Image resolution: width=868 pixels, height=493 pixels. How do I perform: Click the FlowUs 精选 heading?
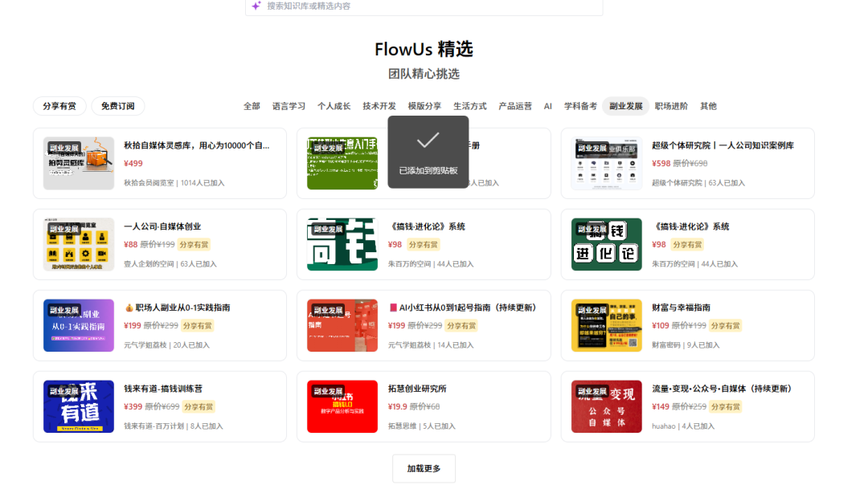(x=424, y=49)
